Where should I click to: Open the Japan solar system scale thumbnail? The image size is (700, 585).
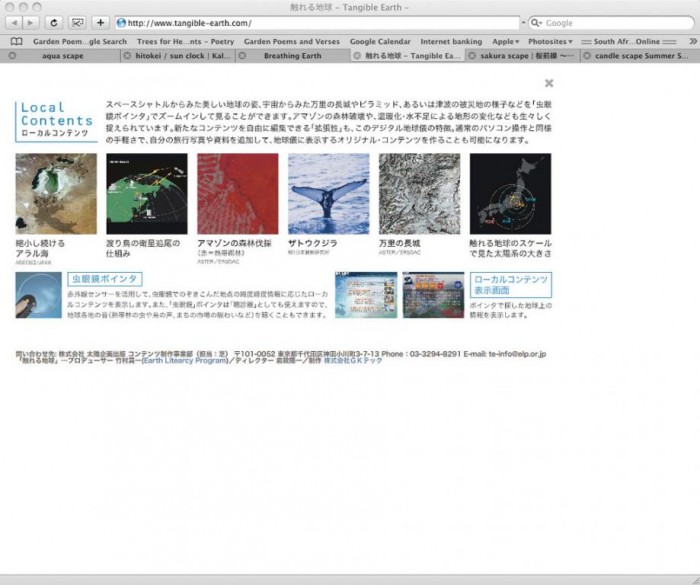pyautogui.click(x=510, y=194)
